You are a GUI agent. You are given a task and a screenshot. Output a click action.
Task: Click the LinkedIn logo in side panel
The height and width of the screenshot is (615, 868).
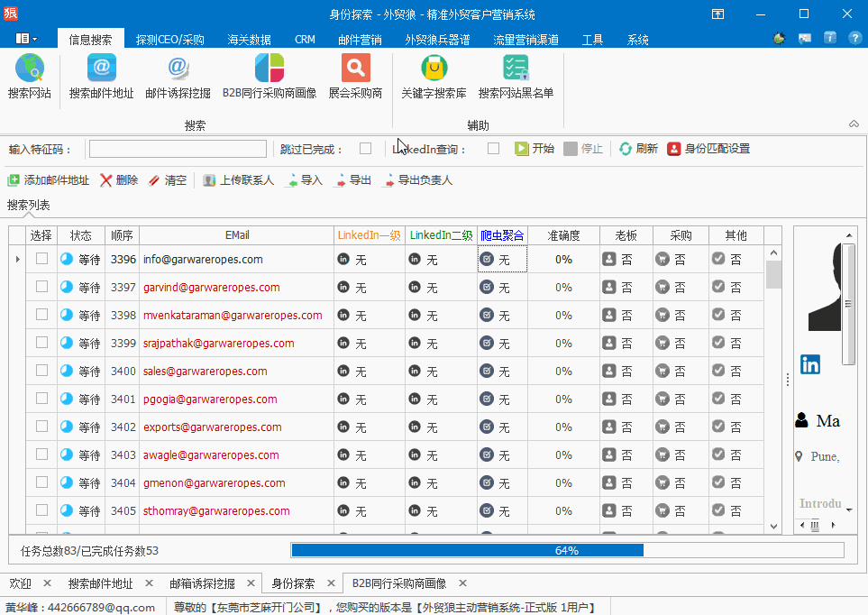[x=810, y=364]
